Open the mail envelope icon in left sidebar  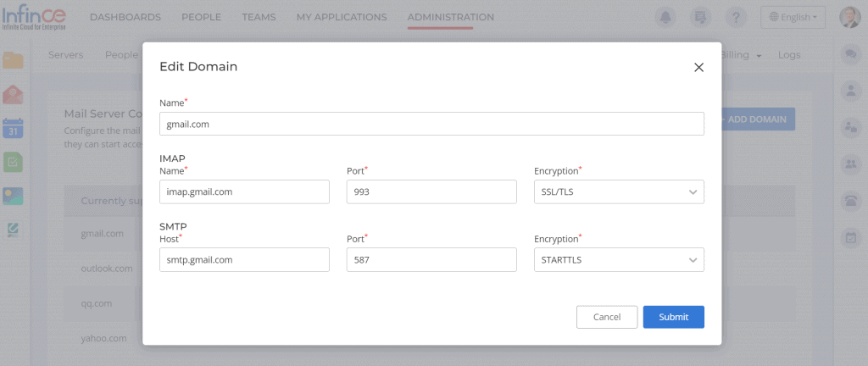[13, 95]
